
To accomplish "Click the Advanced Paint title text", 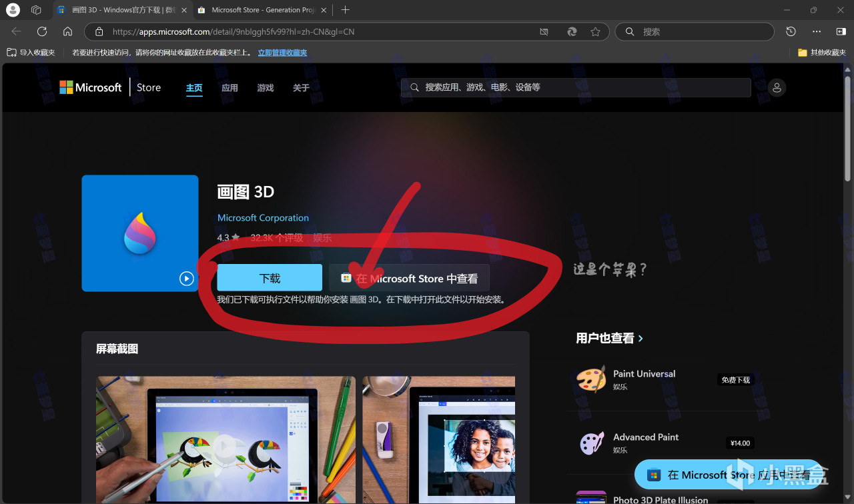I will (x=646, y=437).
